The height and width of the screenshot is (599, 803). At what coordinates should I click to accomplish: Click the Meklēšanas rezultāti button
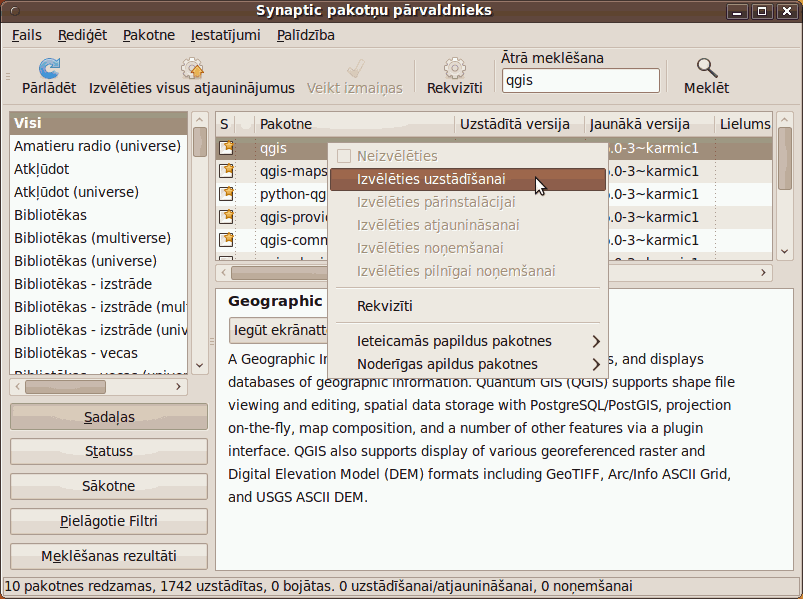[109, 556]
